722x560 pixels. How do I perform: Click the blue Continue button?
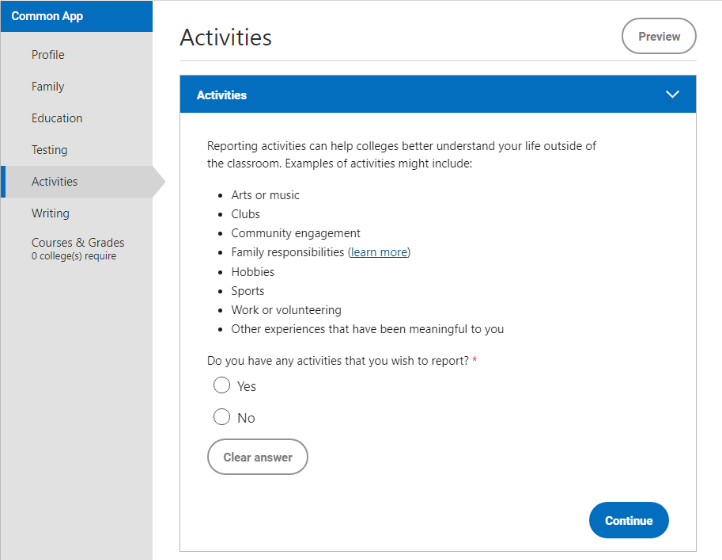click(x=629, y=520)
